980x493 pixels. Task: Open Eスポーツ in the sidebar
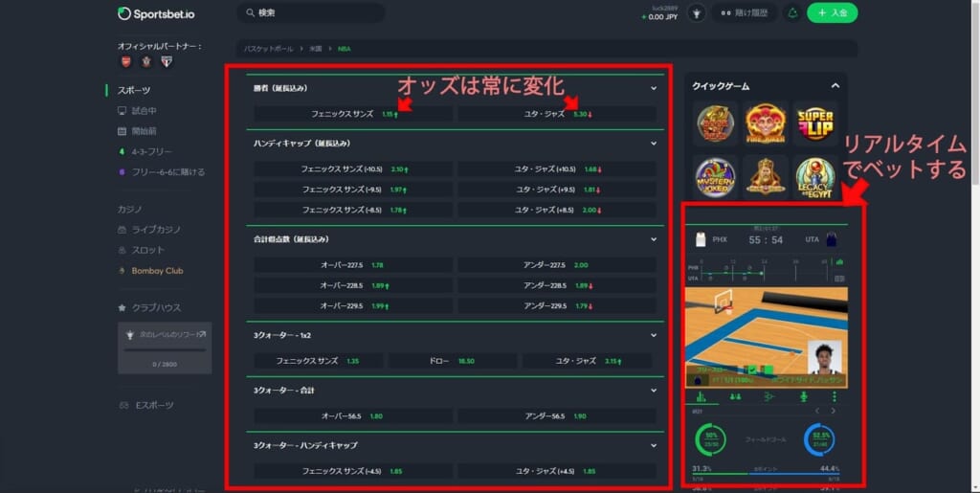[x=146, y=406]
